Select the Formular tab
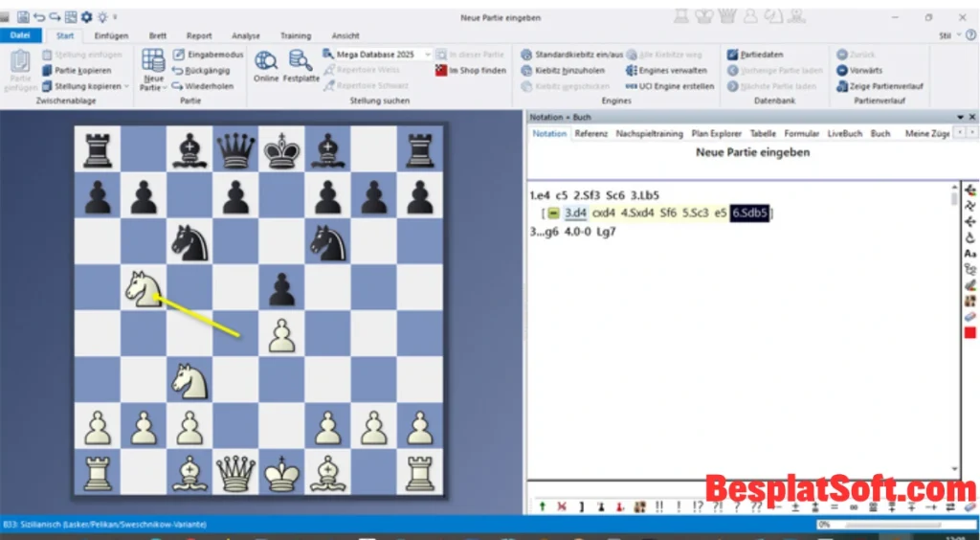The image size is (980, 540). pyautogui.click(x=802, y=134)
